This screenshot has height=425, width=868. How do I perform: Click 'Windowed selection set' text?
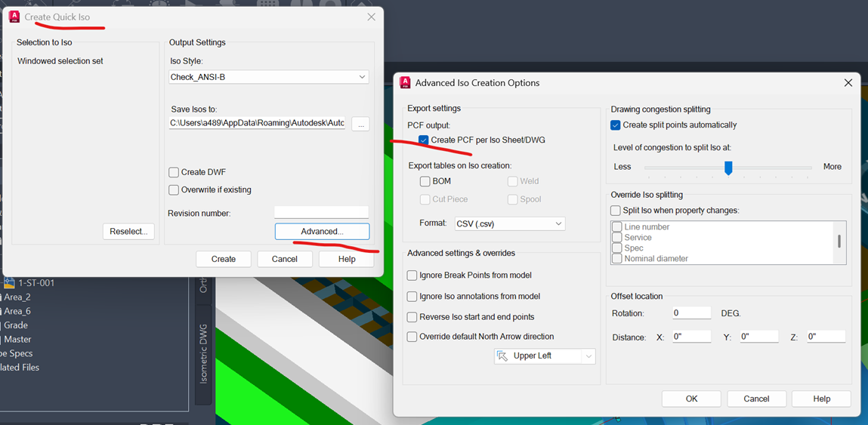(x=60, y=61)
